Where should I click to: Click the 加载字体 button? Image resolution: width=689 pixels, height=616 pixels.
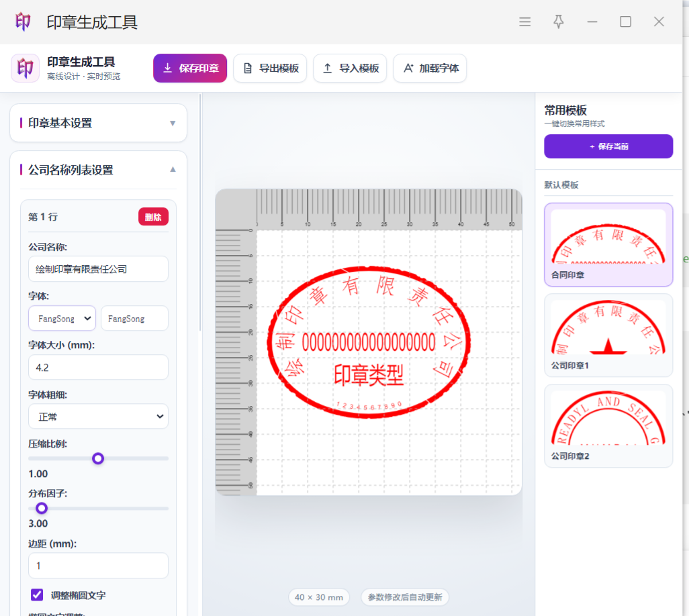pos(430,68)
